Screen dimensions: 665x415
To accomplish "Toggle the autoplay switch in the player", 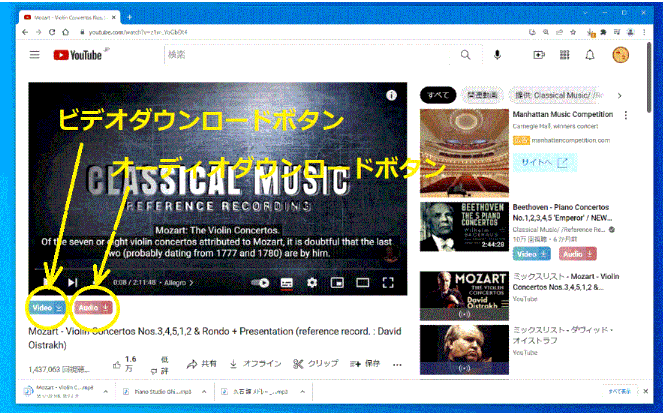I will click(x=262, y=283).
